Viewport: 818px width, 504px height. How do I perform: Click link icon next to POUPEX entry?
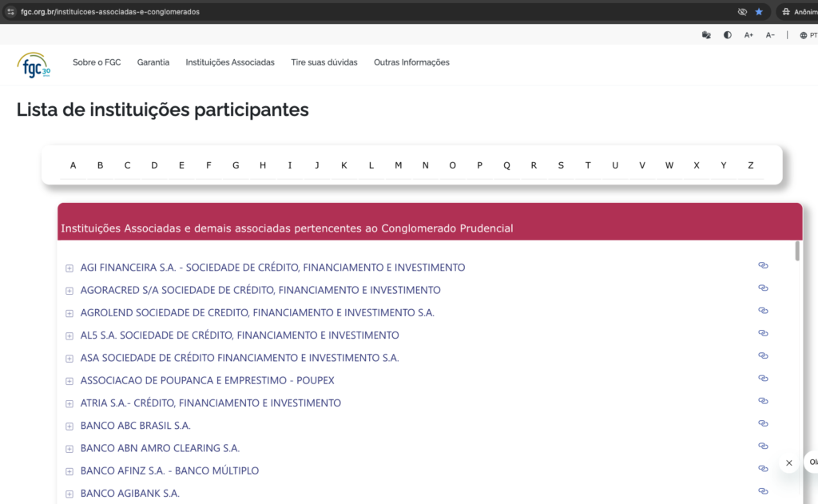click(x=763, y=377)
